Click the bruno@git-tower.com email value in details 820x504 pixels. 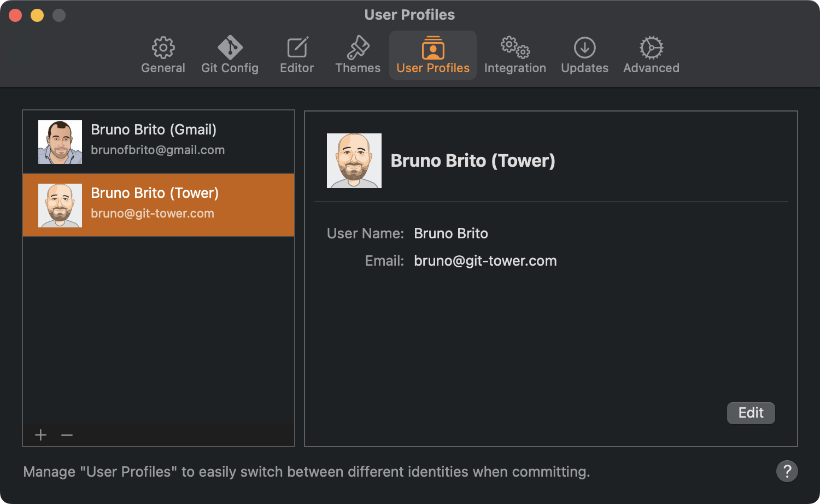pyautogui.click(x=485, y=261)
